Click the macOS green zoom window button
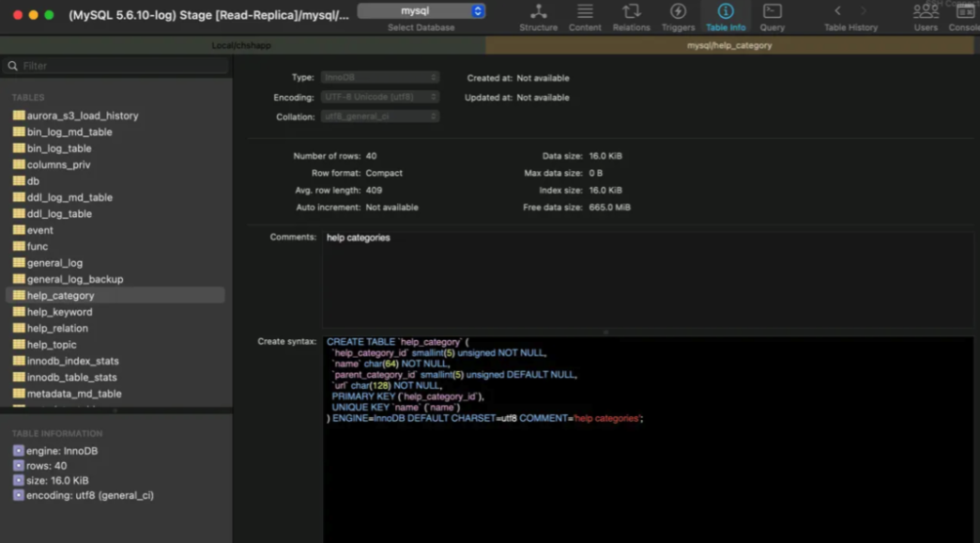The width and height of the screenshot is (980, 543). [x=49, y=15]
